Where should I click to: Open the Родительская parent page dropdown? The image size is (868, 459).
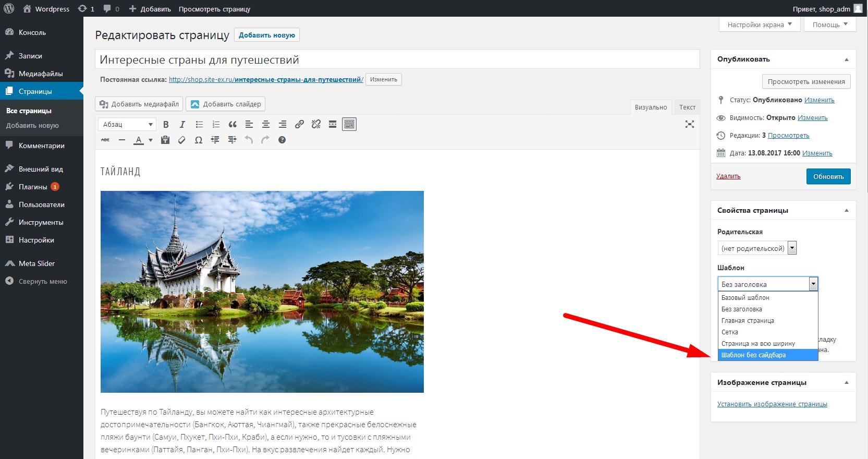point(757,248)
